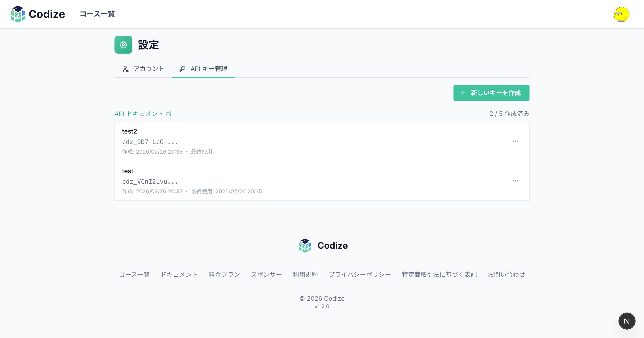Image resolution: width=644 pixels, height=338 pixels.
Task: Open コース一覧 in top navigation
Action: [97, 14]
